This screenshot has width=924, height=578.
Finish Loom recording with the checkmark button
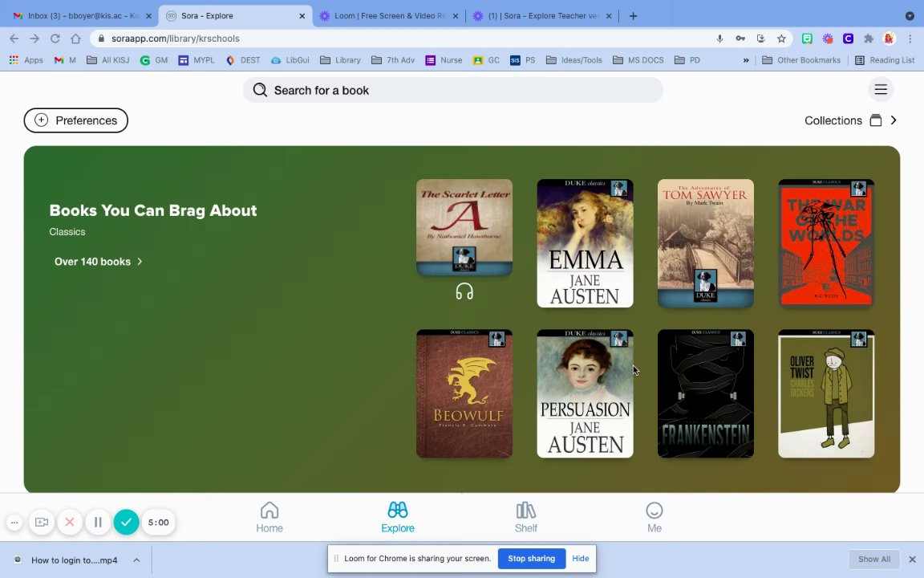[126, 522]
